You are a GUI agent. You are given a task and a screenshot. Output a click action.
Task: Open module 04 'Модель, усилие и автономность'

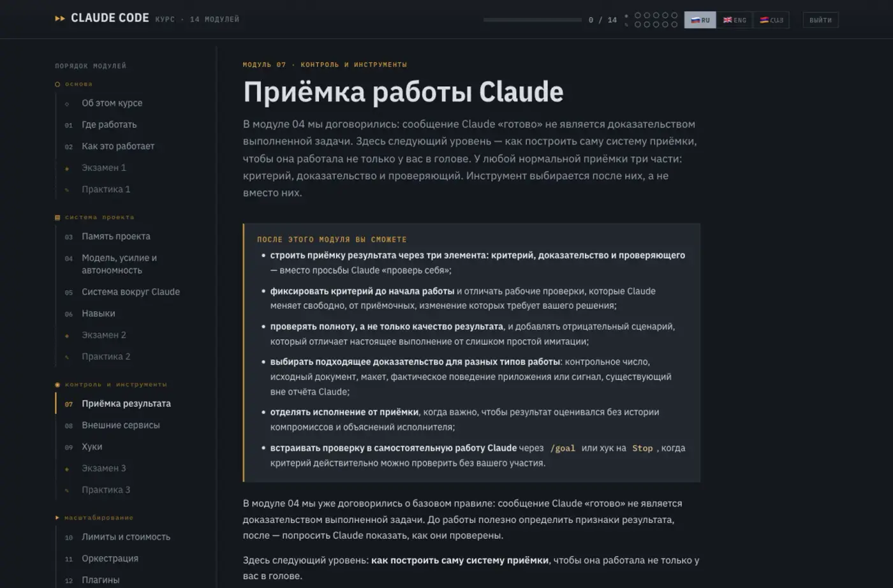(119, 264)
